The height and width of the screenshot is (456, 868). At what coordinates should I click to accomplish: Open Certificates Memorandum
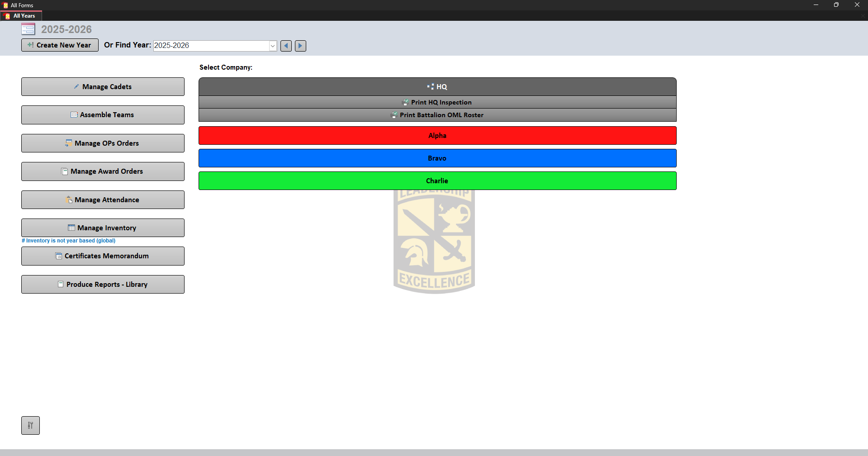point(103,256)
